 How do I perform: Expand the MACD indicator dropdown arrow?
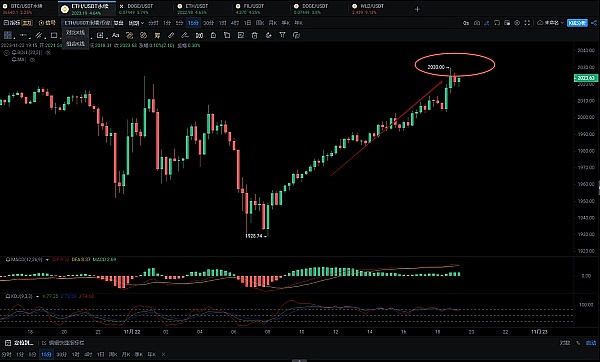pyautogui.click(x=47, y=260)
